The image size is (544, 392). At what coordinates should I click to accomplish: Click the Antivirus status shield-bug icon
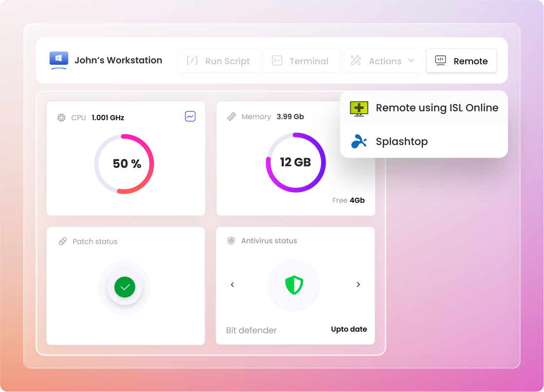(x=231, y=241)
